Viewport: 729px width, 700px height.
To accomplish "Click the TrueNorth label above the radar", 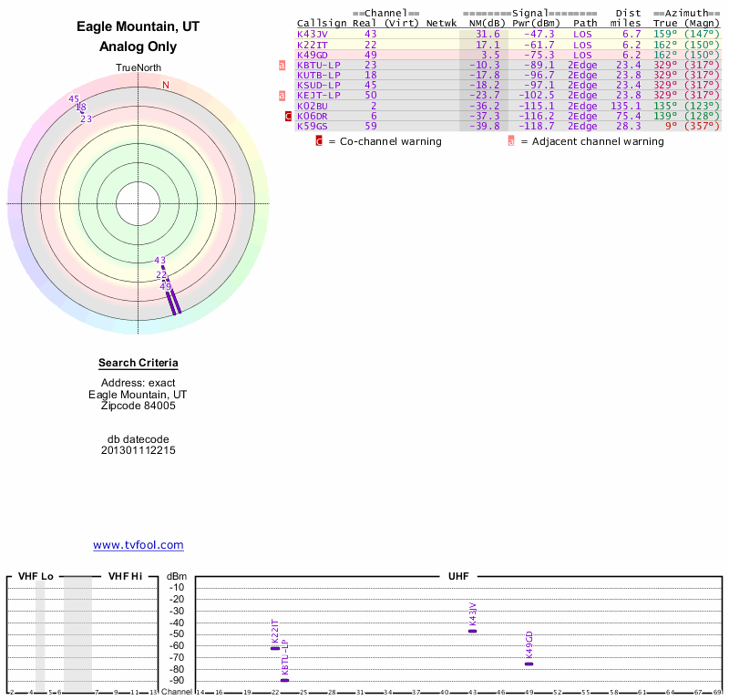I will 139,68.
